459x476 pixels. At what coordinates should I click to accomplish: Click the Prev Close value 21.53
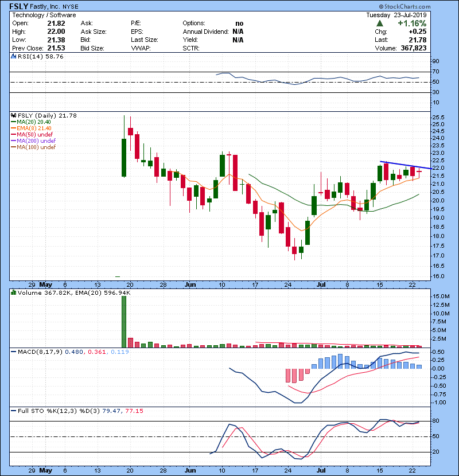(x=56, y=48)
